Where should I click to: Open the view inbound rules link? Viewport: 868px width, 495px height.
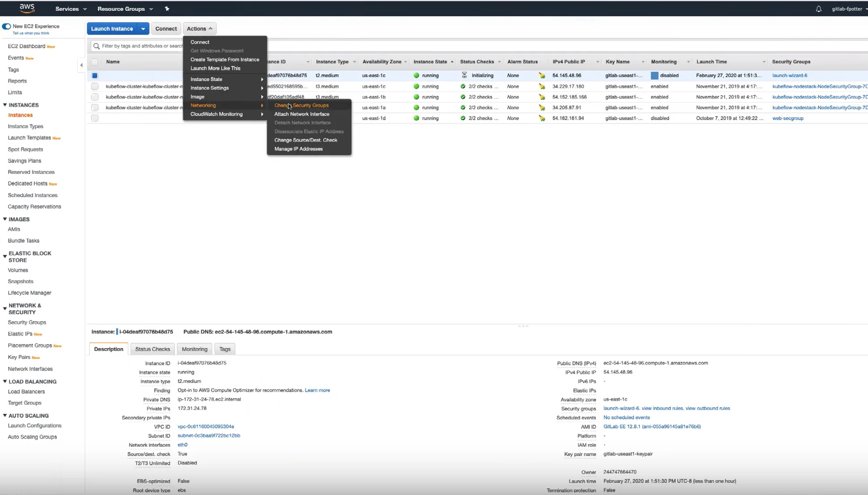pos(662,408)
